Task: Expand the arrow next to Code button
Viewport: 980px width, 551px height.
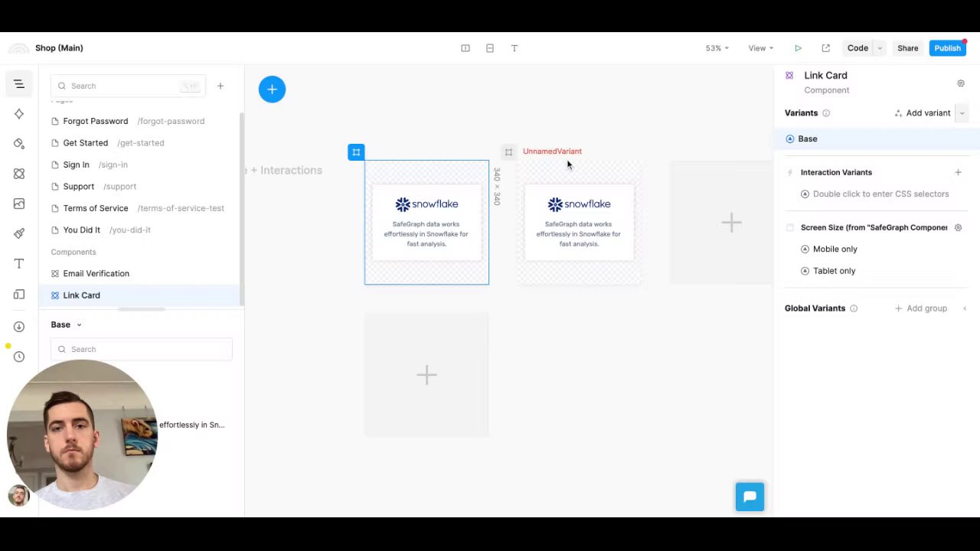Action: coord(880,48)
